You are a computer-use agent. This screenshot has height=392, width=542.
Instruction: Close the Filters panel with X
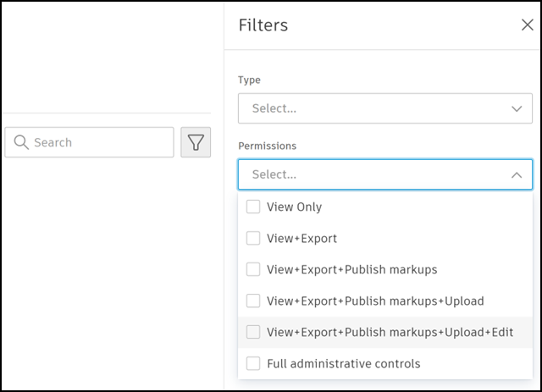pos(526,25)
